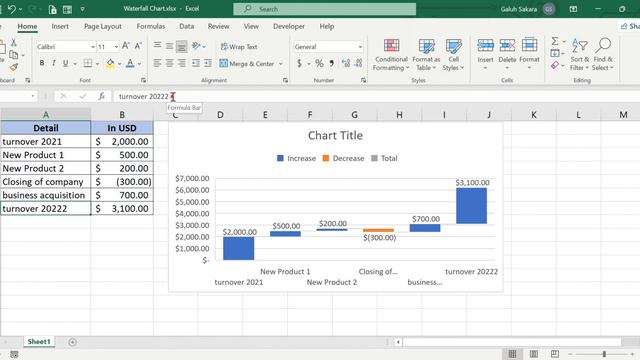Click the Font Color A icon

pyautogui.click(x=130, y=63)
